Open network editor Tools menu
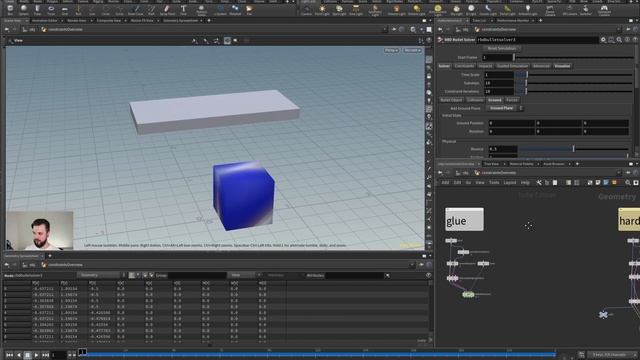The width and height of the screenshot is (640, 360). (494, 182)
